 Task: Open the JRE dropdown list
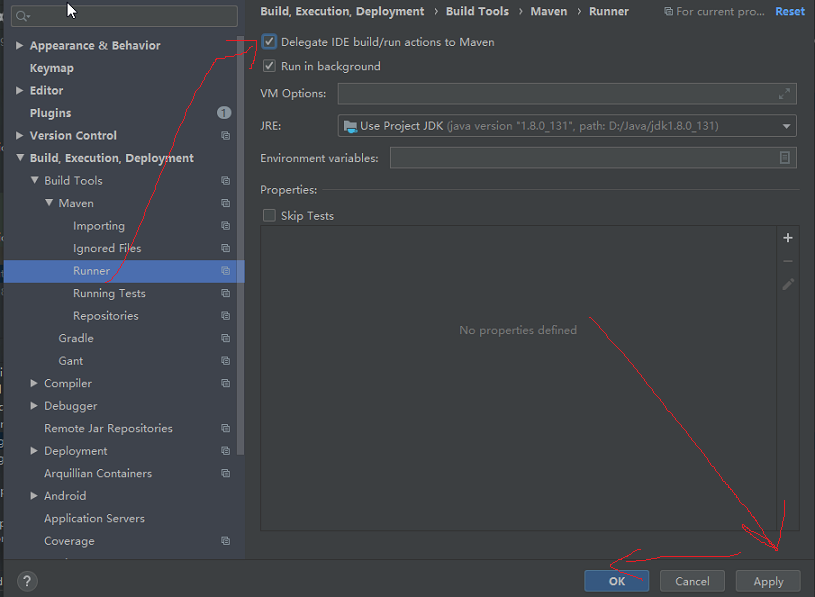point(786,126)
